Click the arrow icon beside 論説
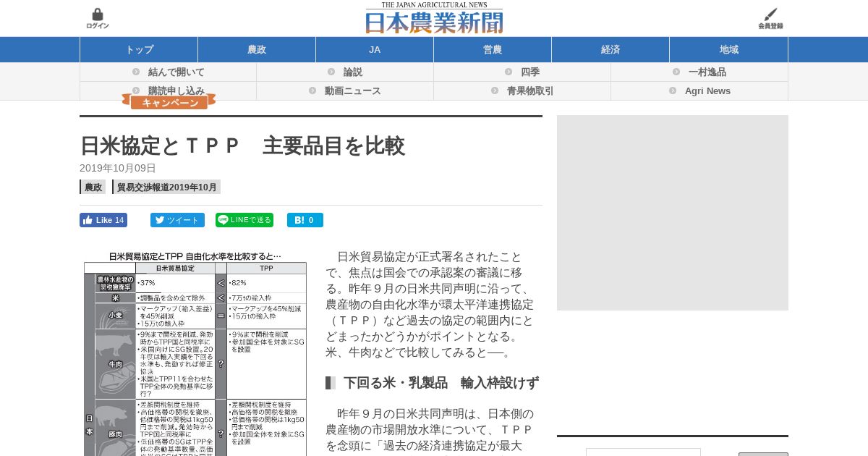The width and height of the screenshot is (868, 456). (331, 72)
